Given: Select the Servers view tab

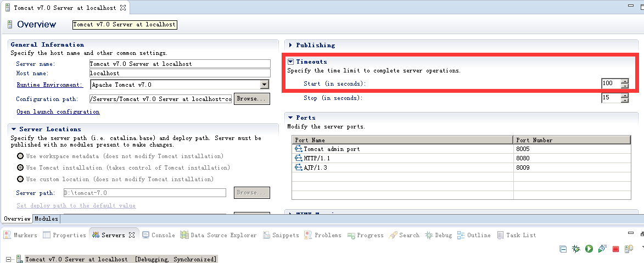Looking at the screenshot, I should [113, 235].
